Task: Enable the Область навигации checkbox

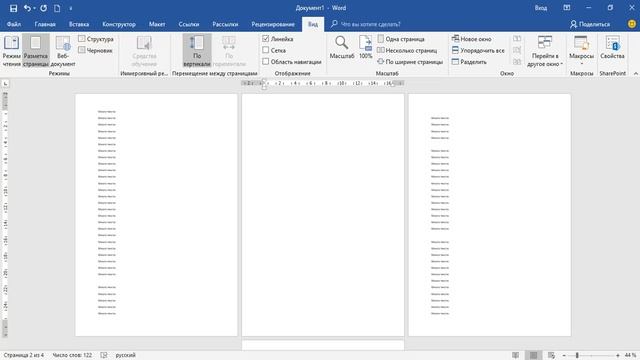Action: pyautogui.click(x=266, y=62)
